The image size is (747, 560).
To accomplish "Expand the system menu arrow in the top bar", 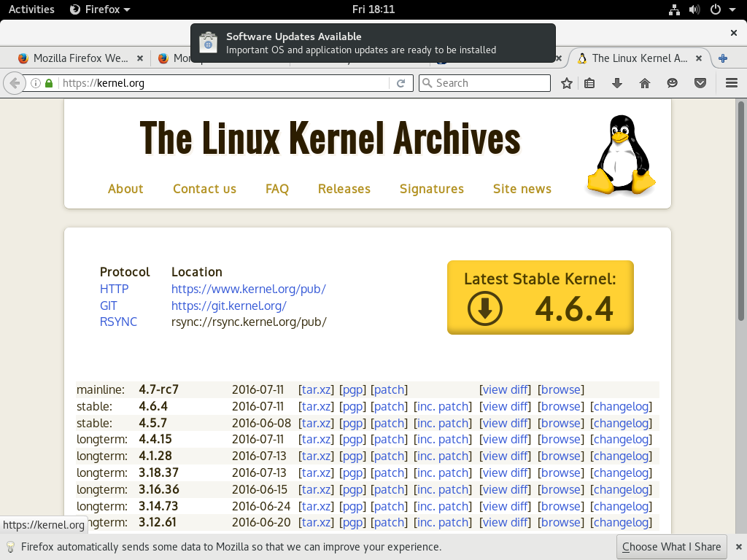I will point(732,9).
